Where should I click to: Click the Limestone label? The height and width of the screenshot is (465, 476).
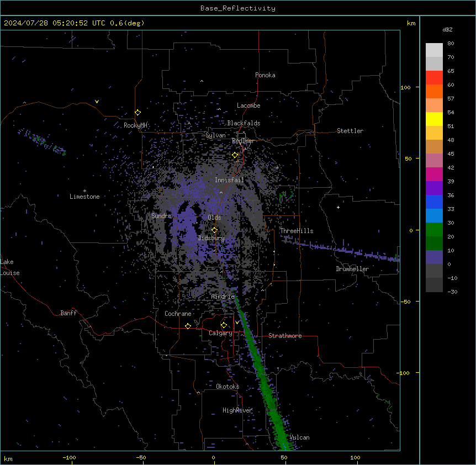[x=84, y=197]
